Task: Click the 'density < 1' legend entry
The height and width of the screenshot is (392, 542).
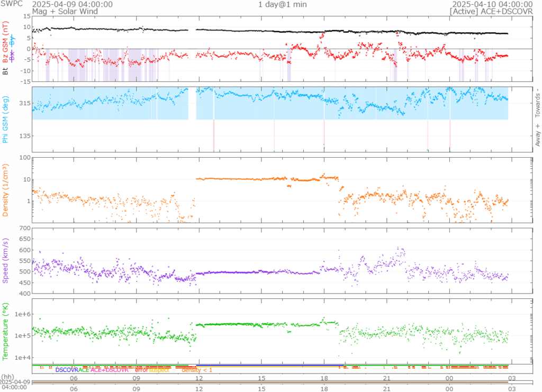Action: click(197, 370)
